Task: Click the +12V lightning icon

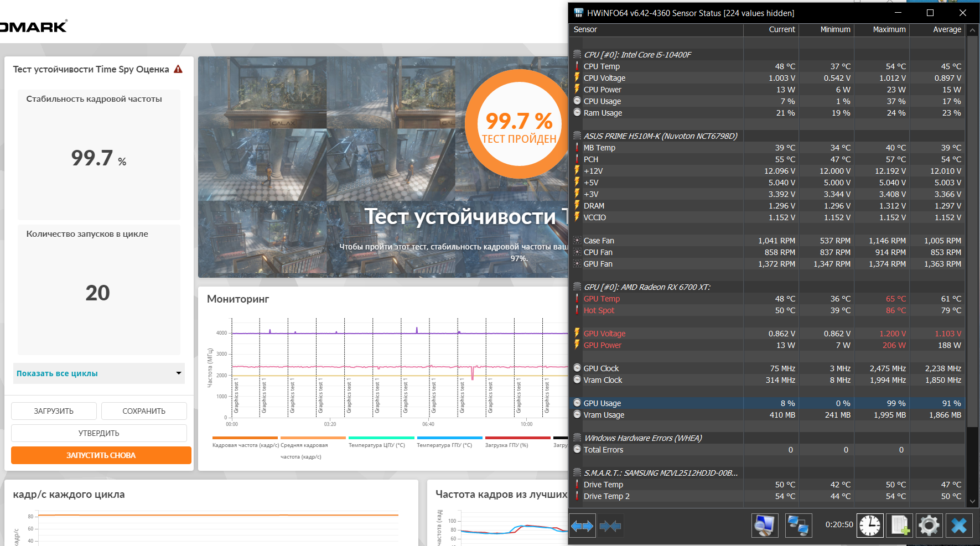Action: [x=577, y=171]
